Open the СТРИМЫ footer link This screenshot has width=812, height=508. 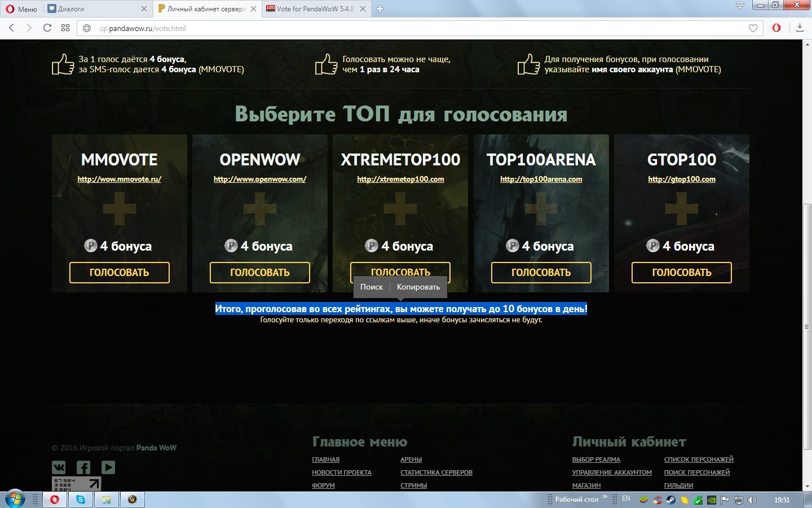click(414, 485)
